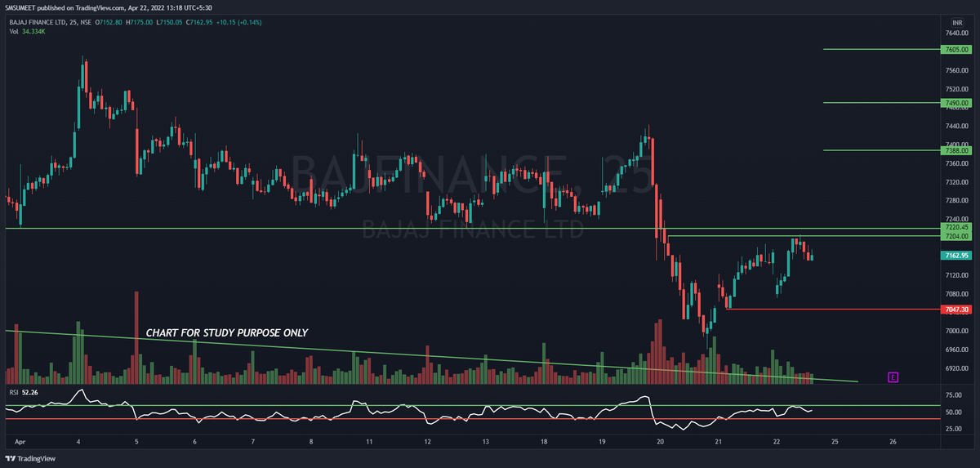Click the 7520.00 price axis tick
This screenshot has width=980, height=468.
click(957, 89)
